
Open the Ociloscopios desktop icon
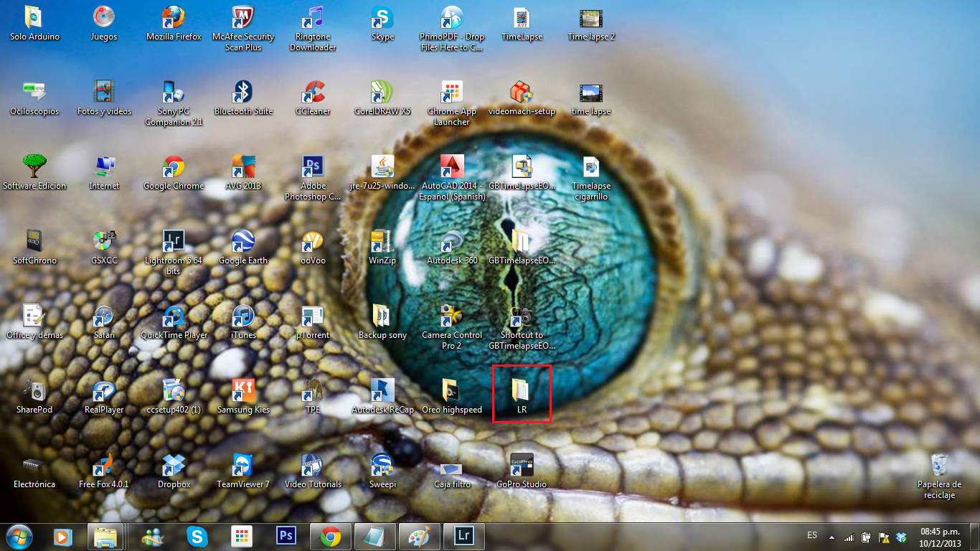click(x=34, y=98)
